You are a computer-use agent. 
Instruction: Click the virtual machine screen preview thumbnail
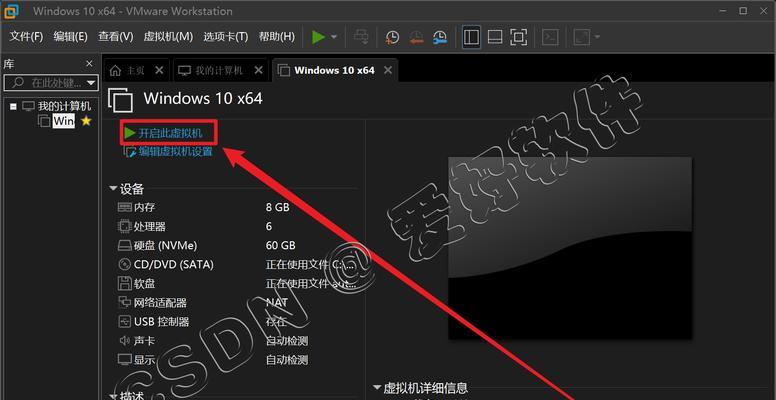(570, 248)
